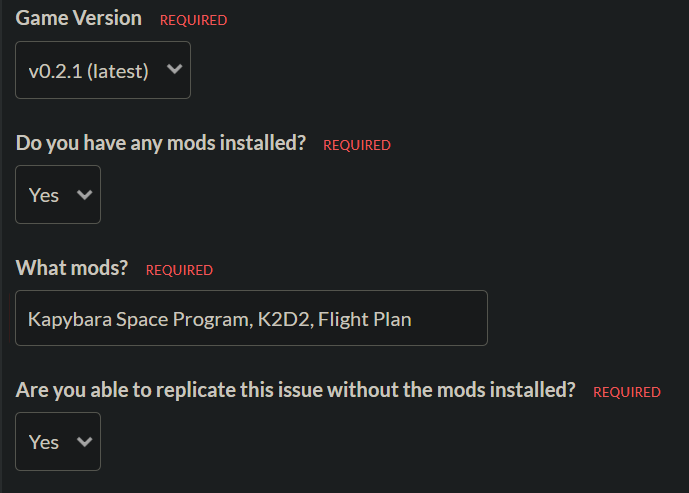Click the chevron in the mods installed selector
The image size is (689, 493).
[x=84, y=195]
